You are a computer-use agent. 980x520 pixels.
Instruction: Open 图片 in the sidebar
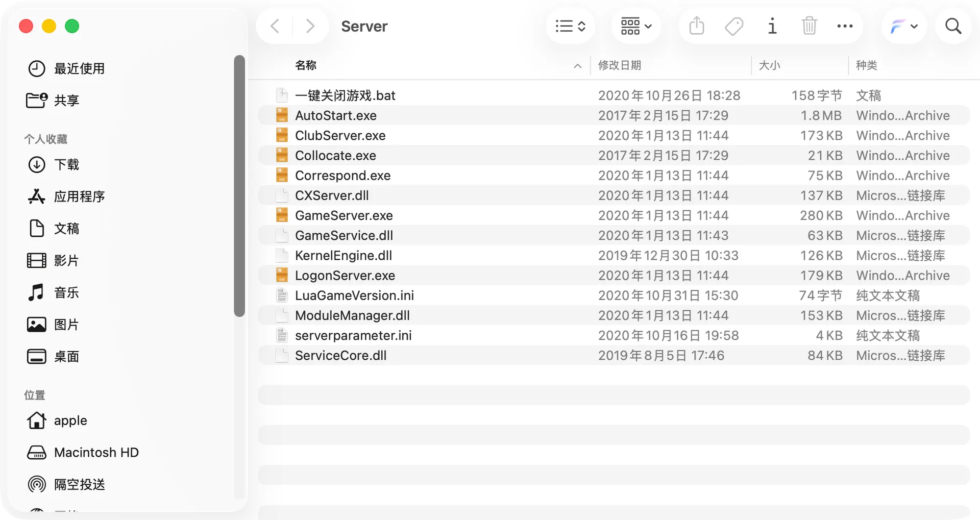(54, 325)
